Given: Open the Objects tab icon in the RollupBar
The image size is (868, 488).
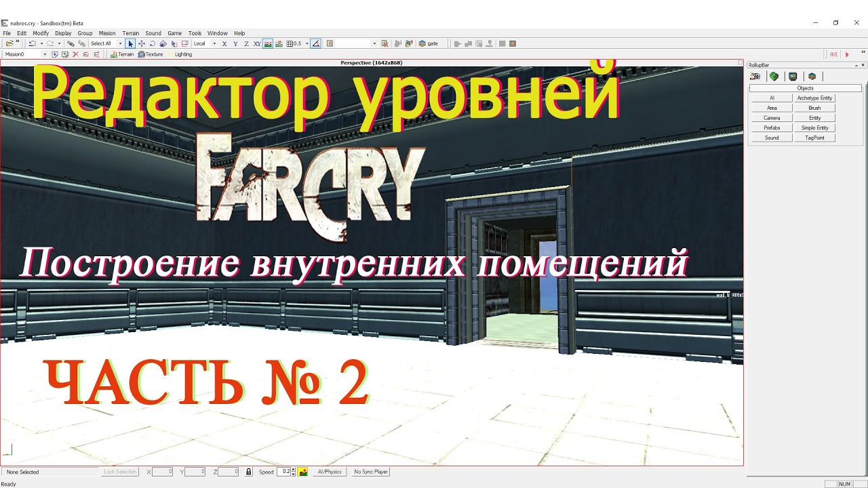Looking at the screenshot, I should tap(755, 76).
